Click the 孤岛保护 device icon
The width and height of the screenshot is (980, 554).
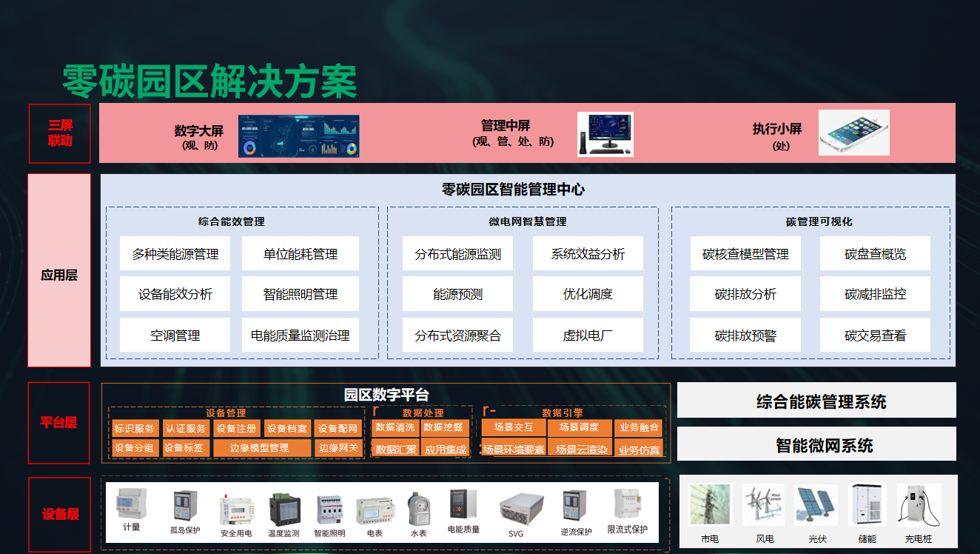pyautogui.click(x=184, y=507)
